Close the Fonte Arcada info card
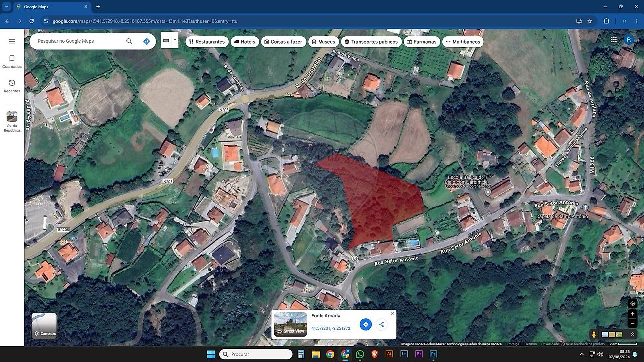Screen dimensions: 644x362 [393, 313]
